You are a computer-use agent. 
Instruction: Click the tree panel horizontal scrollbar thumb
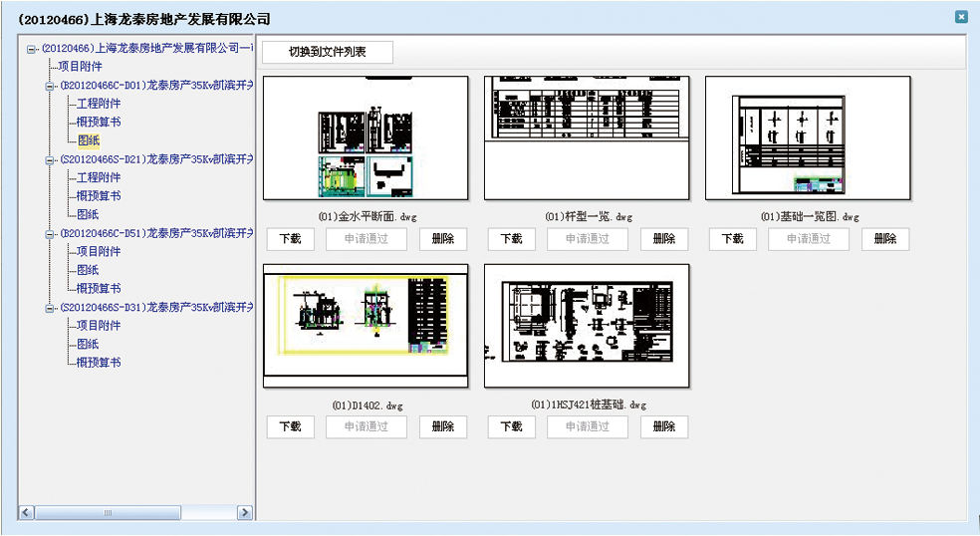pos(110,512)
